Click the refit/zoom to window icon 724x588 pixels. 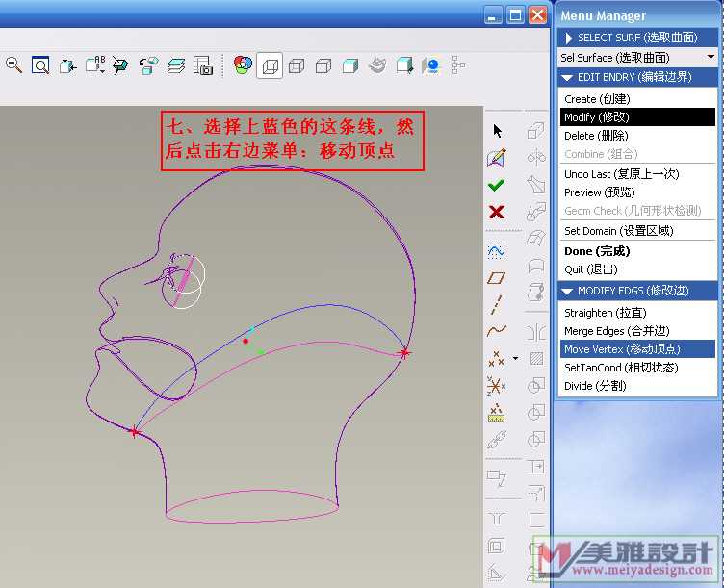click(x=40, y=65)
